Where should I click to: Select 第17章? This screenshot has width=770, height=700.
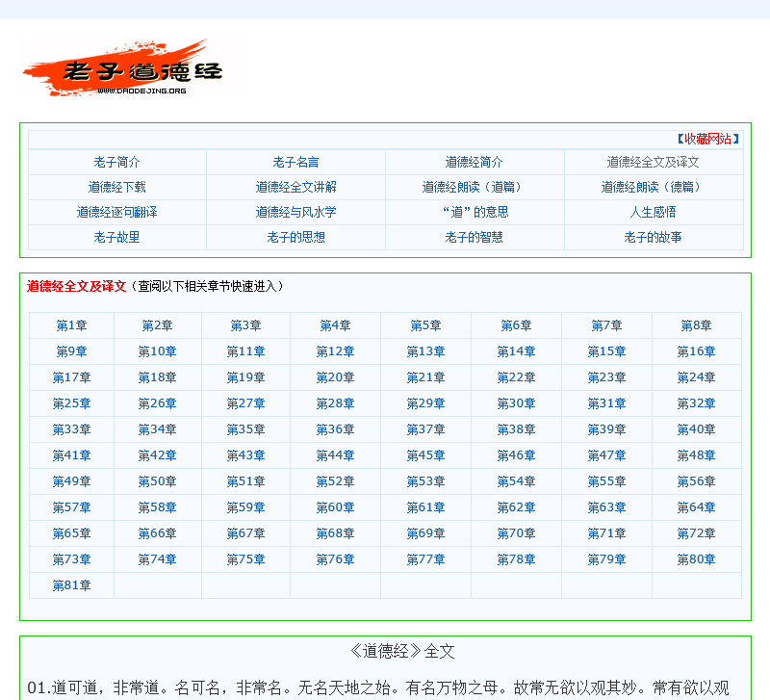(x=71, y=377)
